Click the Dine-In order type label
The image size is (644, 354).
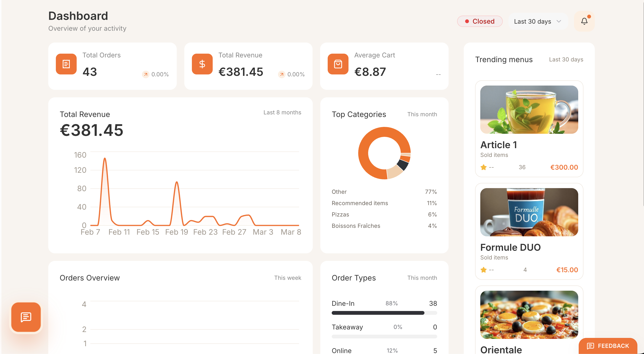tap(343, 304)
